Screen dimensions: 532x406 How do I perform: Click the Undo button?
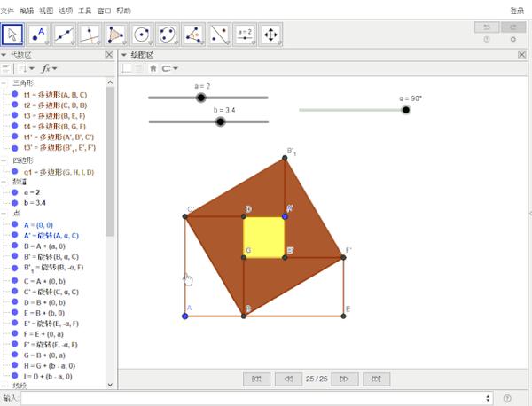pos(487,27)
